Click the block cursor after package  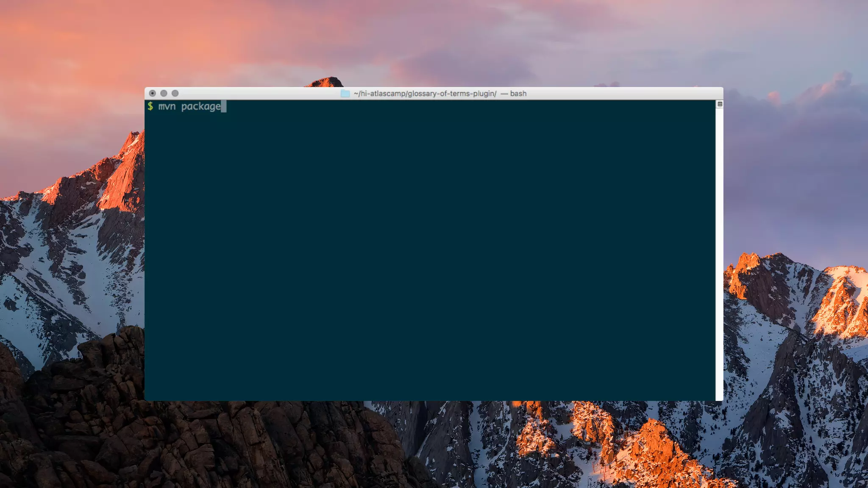pyautogui.click(x=223, y=106)
